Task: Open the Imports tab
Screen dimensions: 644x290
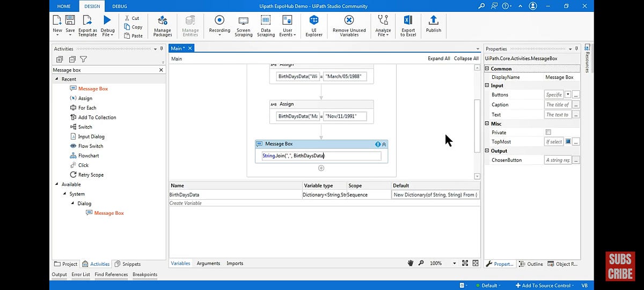Action: tap(235, 263)
